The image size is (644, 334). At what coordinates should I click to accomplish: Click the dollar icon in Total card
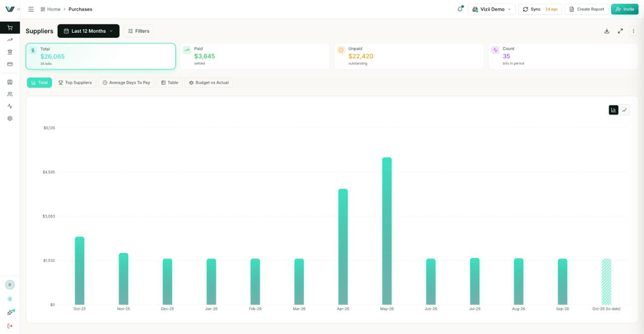[x=33, y=50]
